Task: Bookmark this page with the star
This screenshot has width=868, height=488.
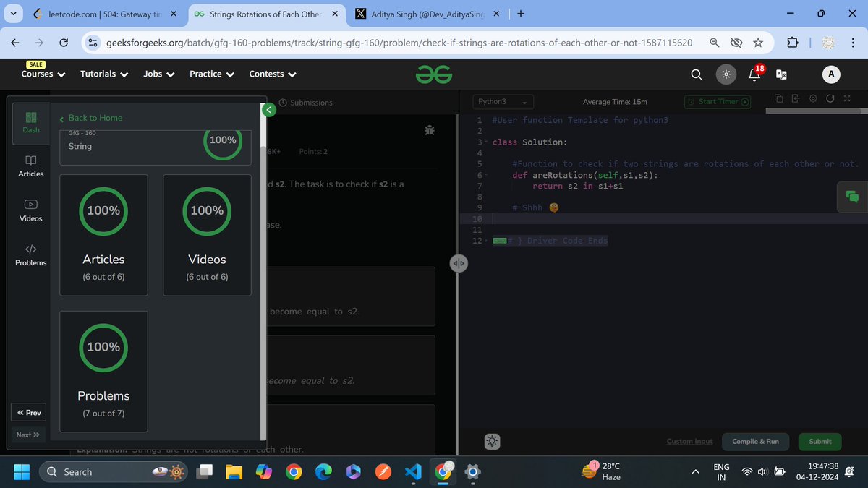Action: pyautogui.click(x=757, y=43)
